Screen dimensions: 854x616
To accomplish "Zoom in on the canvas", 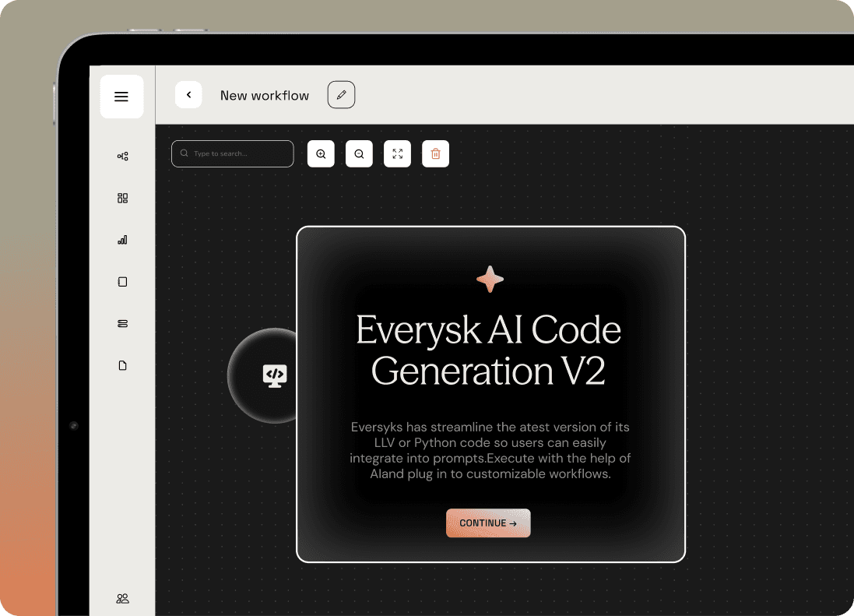I will click(x=321, y=153).
